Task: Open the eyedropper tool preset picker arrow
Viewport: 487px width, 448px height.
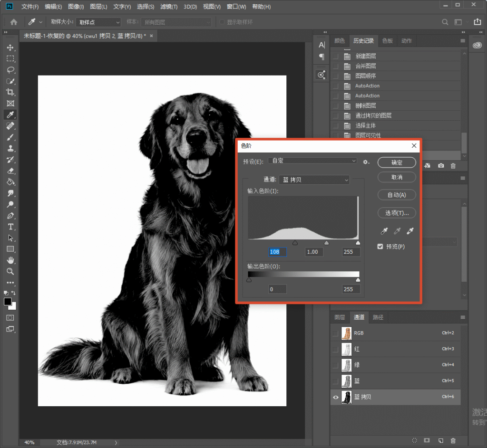Action: pyautogui.click(x=40, y=22)
